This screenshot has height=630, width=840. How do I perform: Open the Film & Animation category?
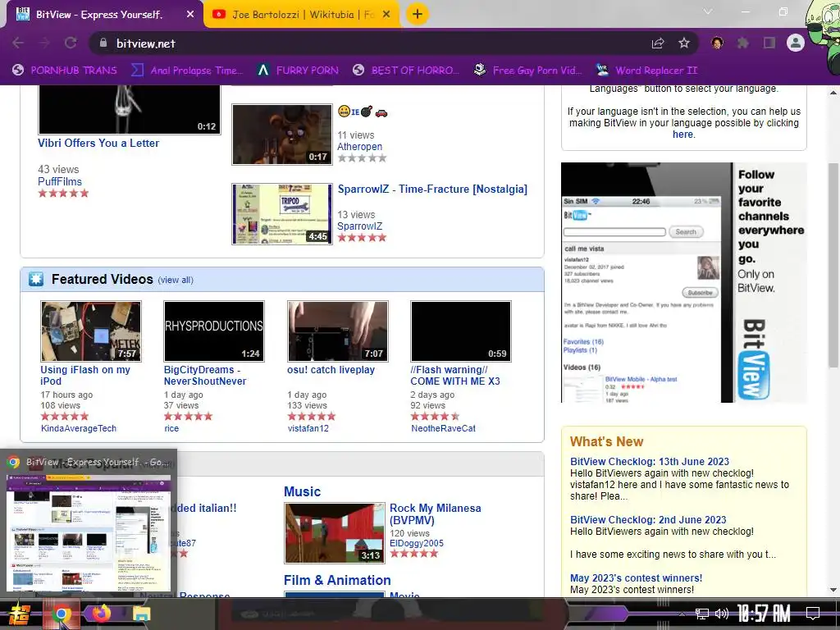pyautogui.click(x=337, y=580)
